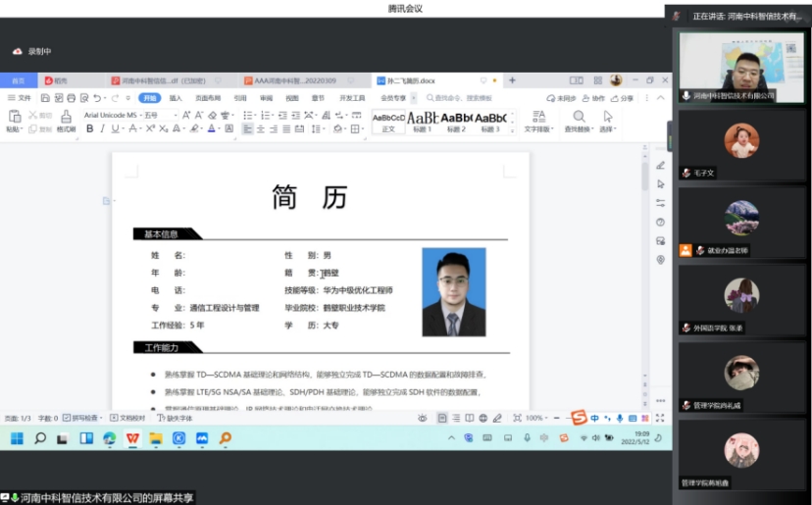The width and height of the screenshot is (812, 505).
Task: Click the WPS Office taskbar icon
Action: point(132,438)
